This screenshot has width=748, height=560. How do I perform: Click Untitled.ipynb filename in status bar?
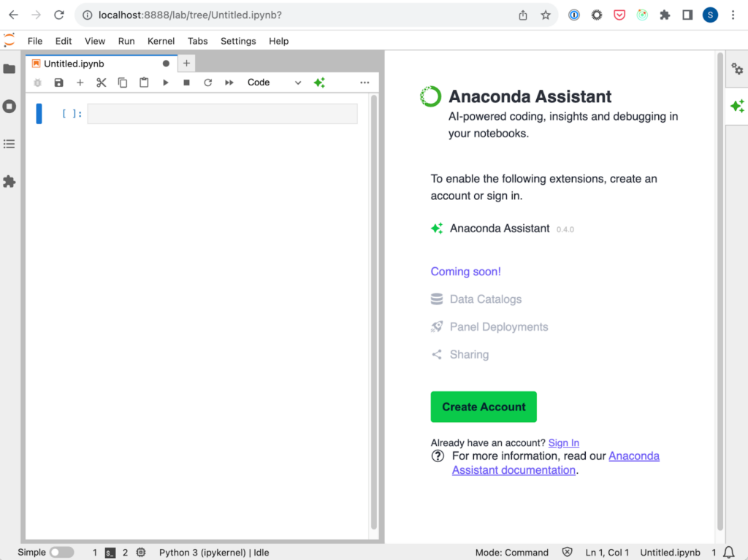[x=671, y=553]
